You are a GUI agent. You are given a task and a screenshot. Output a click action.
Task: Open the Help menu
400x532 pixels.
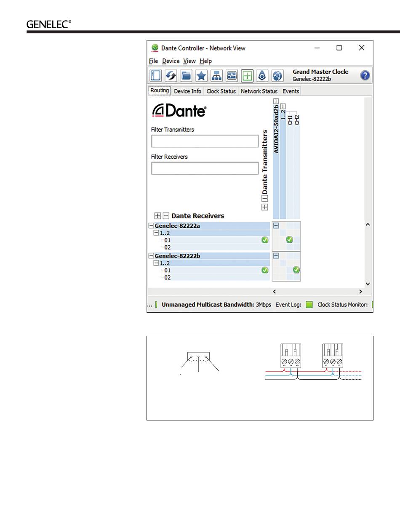(206, 61)
